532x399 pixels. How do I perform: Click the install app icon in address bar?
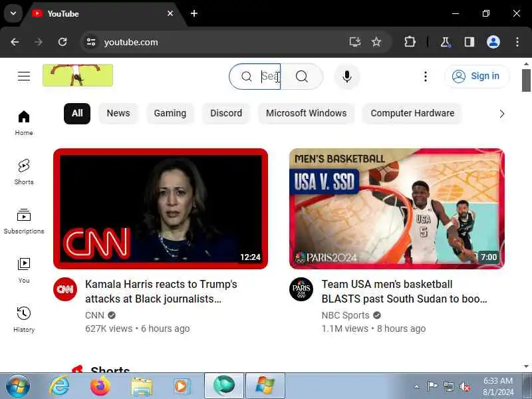click(x=355, y=42)
